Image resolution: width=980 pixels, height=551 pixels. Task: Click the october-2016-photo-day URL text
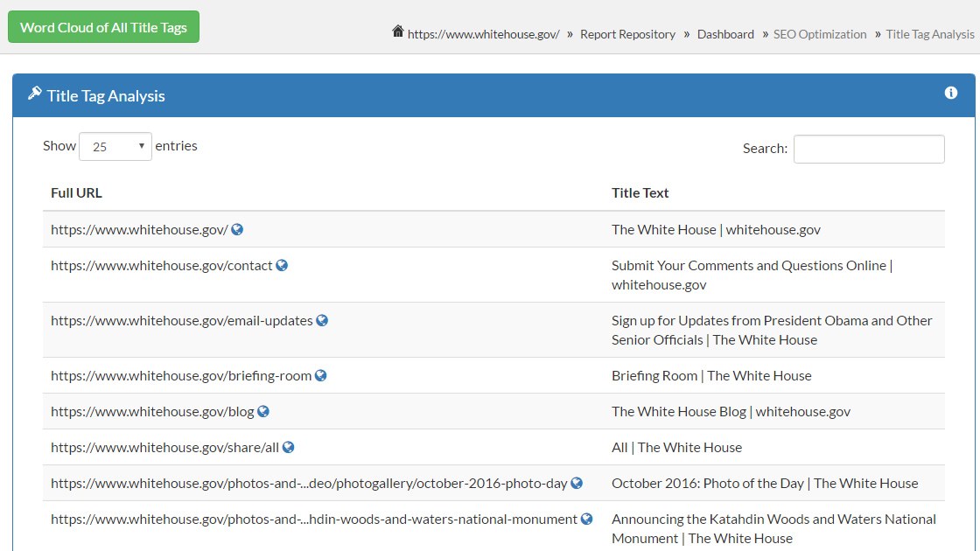tap(309, 484)
